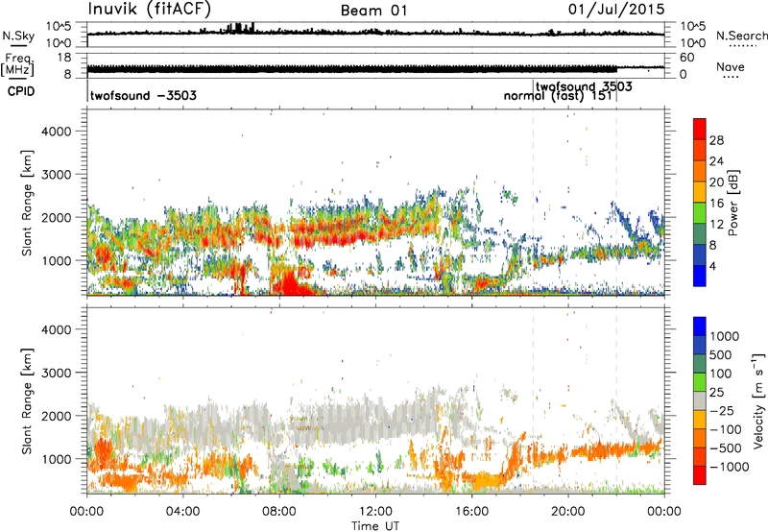Click the '500' velocity colorbar tick label
768x532 pixels.
pyautogui.click(x=723, y=355)
